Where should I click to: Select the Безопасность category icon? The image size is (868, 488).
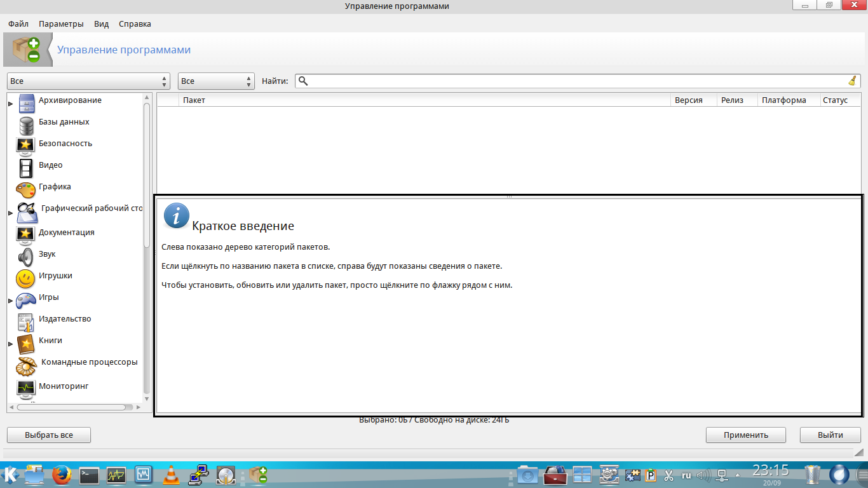point(25,146)
